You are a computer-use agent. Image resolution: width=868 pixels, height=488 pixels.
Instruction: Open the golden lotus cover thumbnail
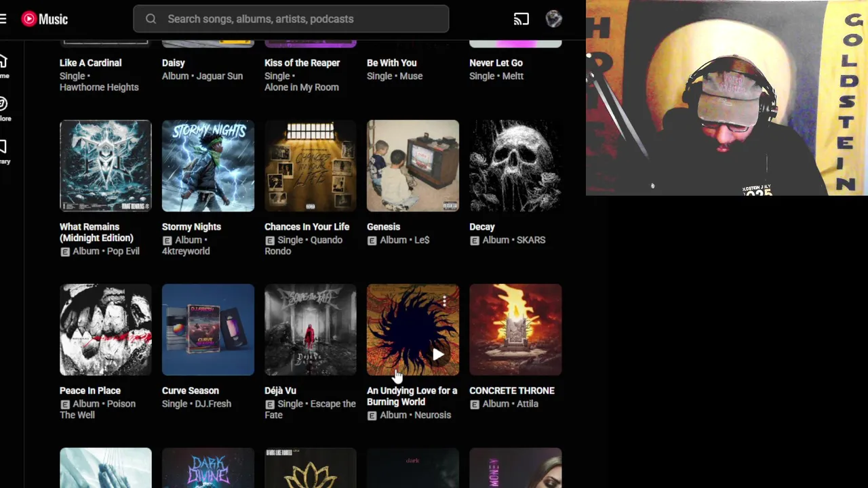click(x=311, y=468)
